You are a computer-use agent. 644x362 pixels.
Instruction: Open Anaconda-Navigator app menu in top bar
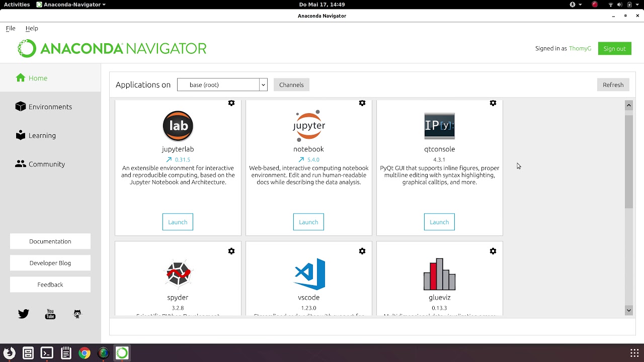click(71, 5)
